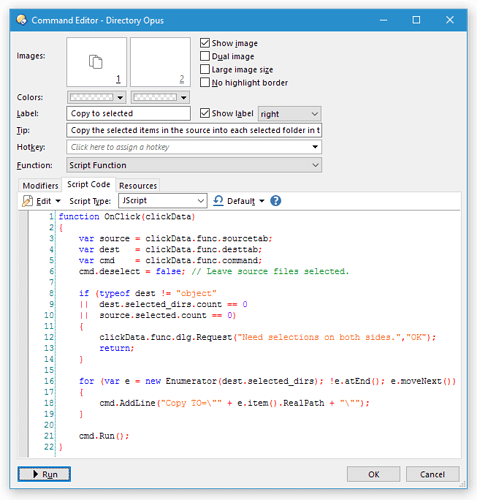Toggle the Show label checkbox
Image resolution: width=477 pixels, height=500 pixels.
point(205,113)
